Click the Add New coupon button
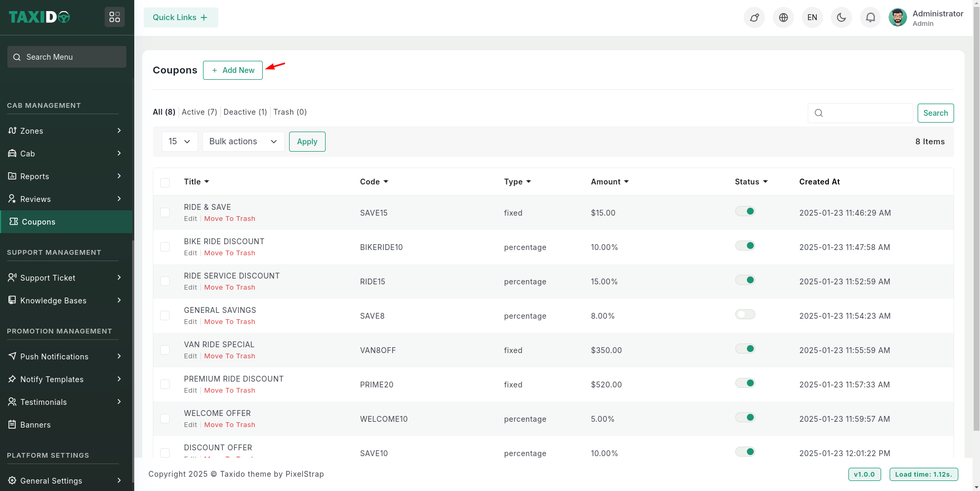 click(233, 70)
